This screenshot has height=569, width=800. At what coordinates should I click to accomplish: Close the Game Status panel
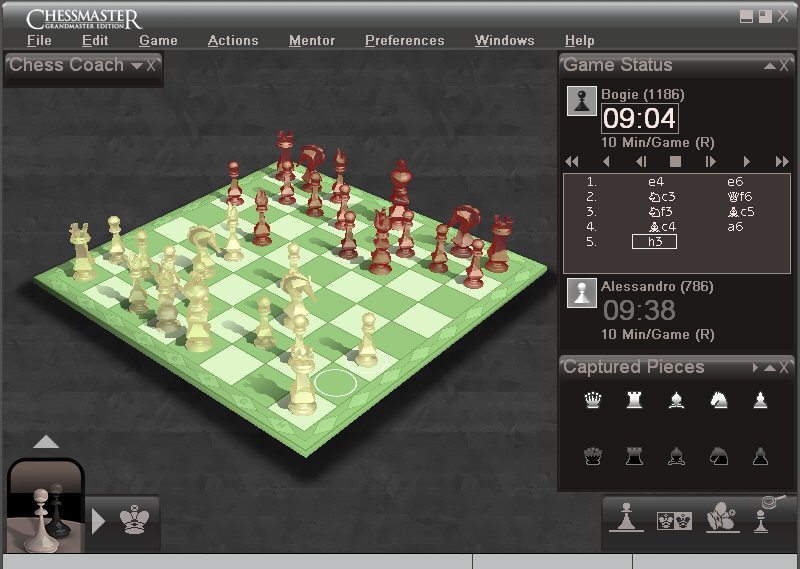784,66
